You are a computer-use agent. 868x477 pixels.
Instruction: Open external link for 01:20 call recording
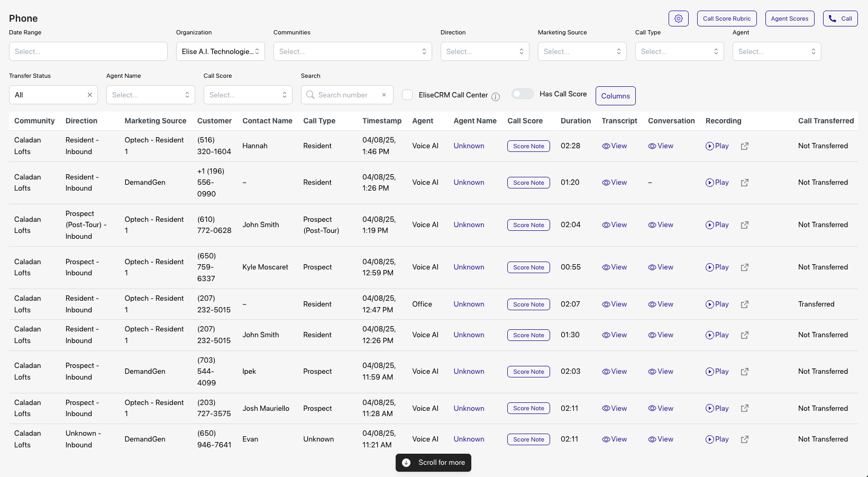click(745, 183)
